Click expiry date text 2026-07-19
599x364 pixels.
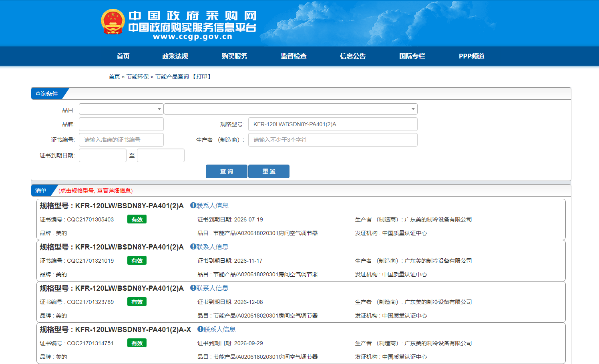point(248,219)
